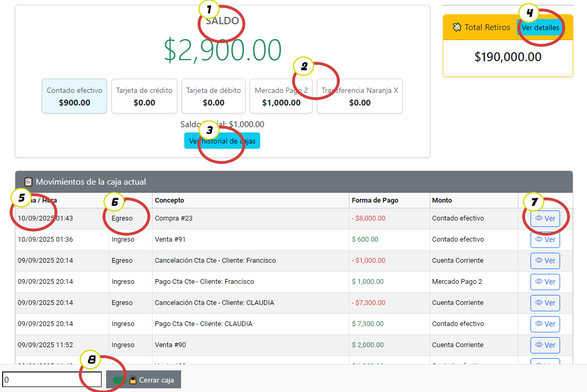Click the Forma de Pago column header

point(375,200)
